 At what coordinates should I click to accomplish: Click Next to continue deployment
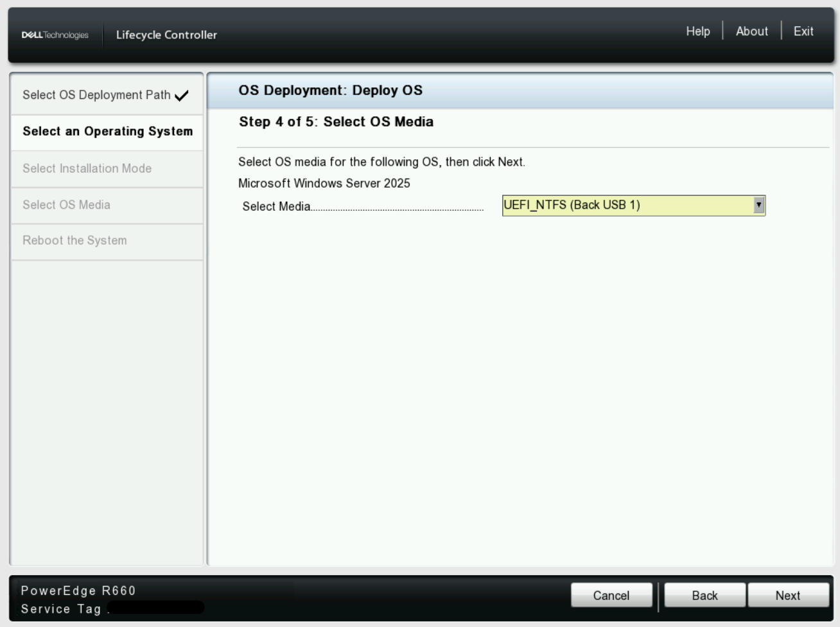788,596
